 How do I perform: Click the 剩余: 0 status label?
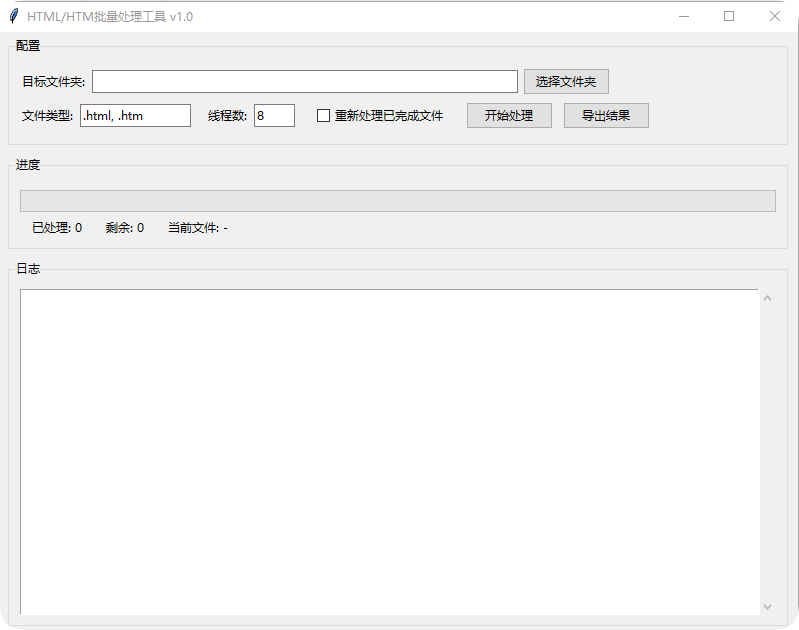coord(125,228)
